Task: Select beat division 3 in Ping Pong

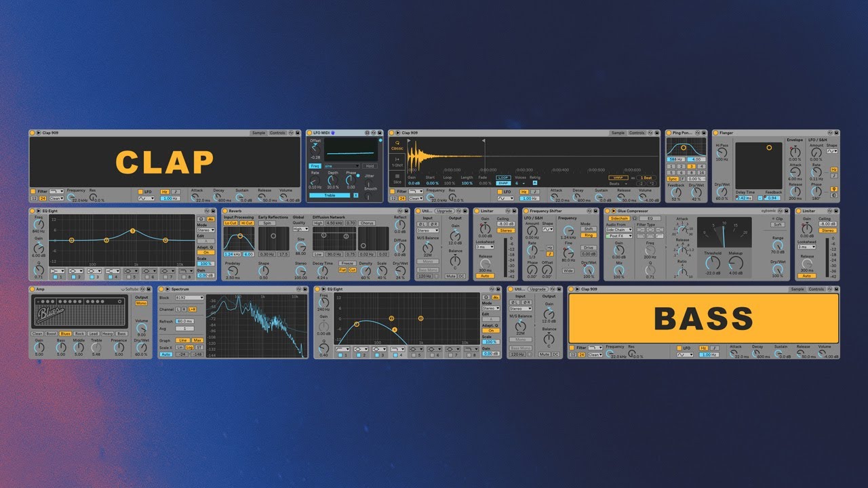Action: 692,166
